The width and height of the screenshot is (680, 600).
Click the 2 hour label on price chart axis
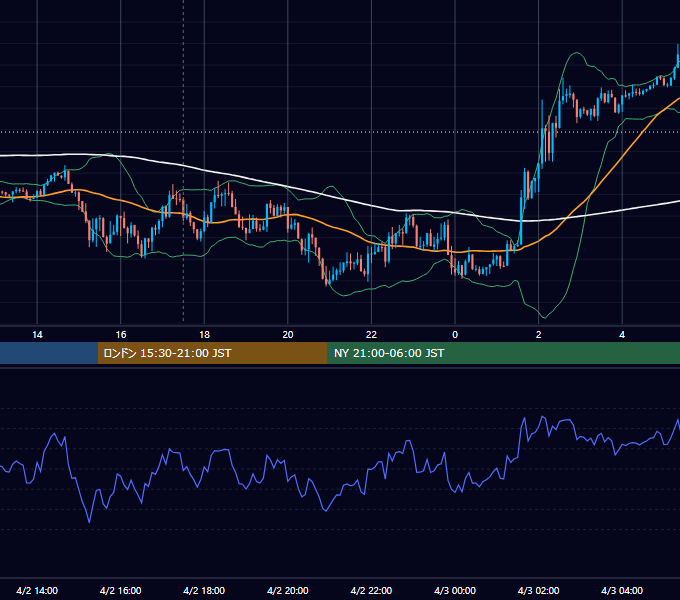coord(539,335)
